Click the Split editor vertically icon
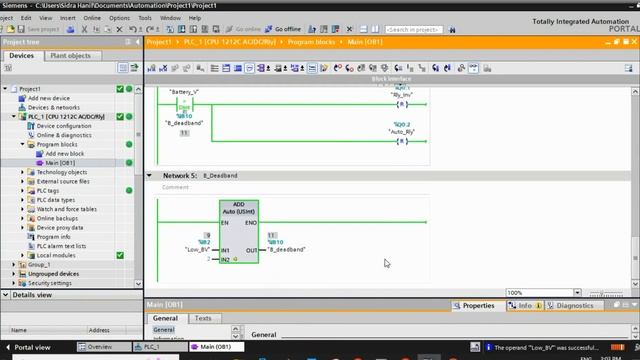The width and height of the screenshot is (640, 360). point(375,29)
